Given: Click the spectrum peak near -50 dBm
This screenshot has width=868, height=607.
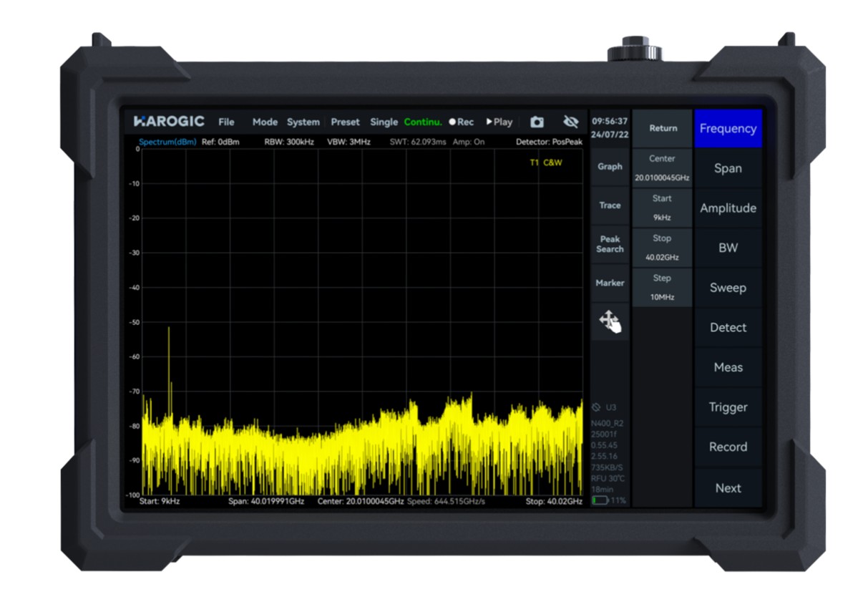Looking at the screenshot, I should click(169, 329).
